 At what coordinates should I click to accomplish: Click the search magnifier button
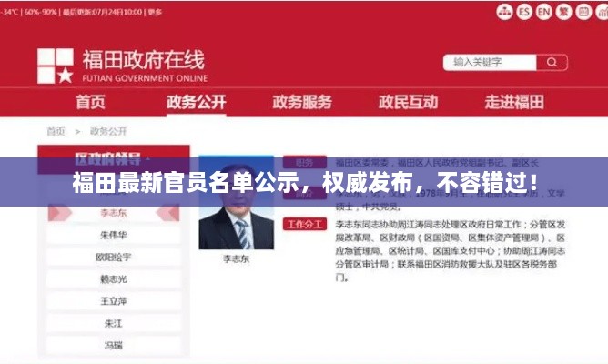click(552, 62)
